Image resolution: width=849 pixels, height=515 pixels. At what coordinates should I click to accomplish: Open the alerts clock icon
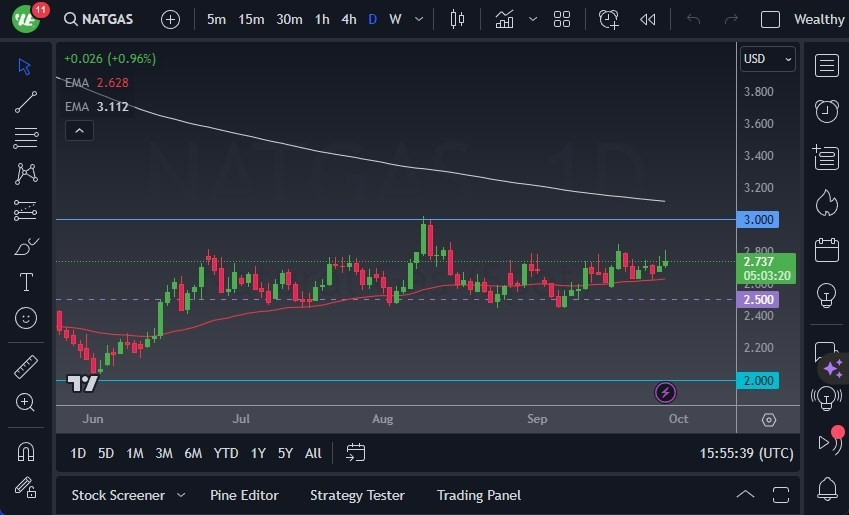coord(826,111)
